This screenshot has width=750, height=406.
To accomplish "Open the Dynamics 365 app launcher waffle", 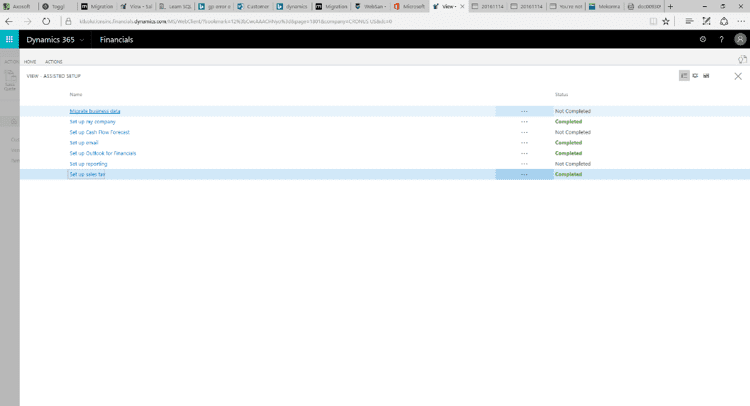I will point(10,39).
